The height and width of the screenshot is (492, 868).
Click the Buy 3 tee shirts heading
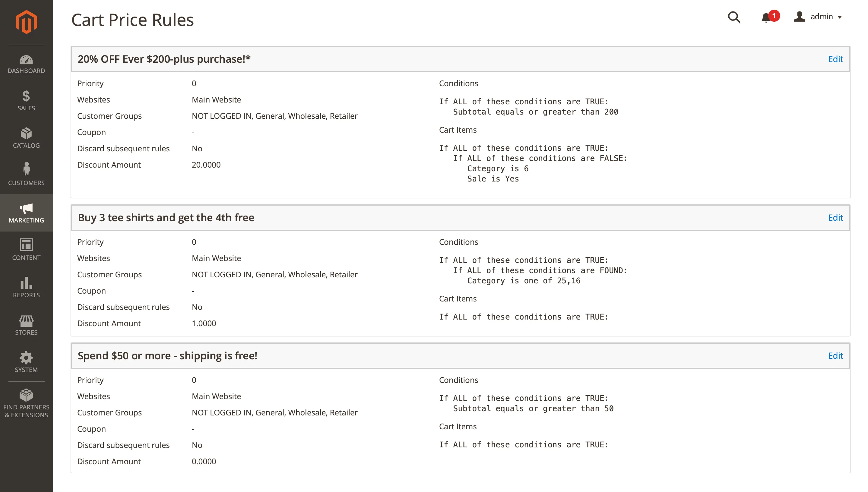[x=166, y=218]
